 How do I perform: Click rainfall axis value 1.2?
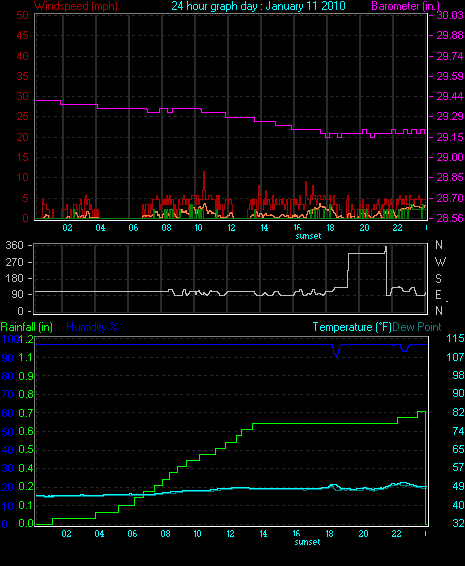coord(26,339)
